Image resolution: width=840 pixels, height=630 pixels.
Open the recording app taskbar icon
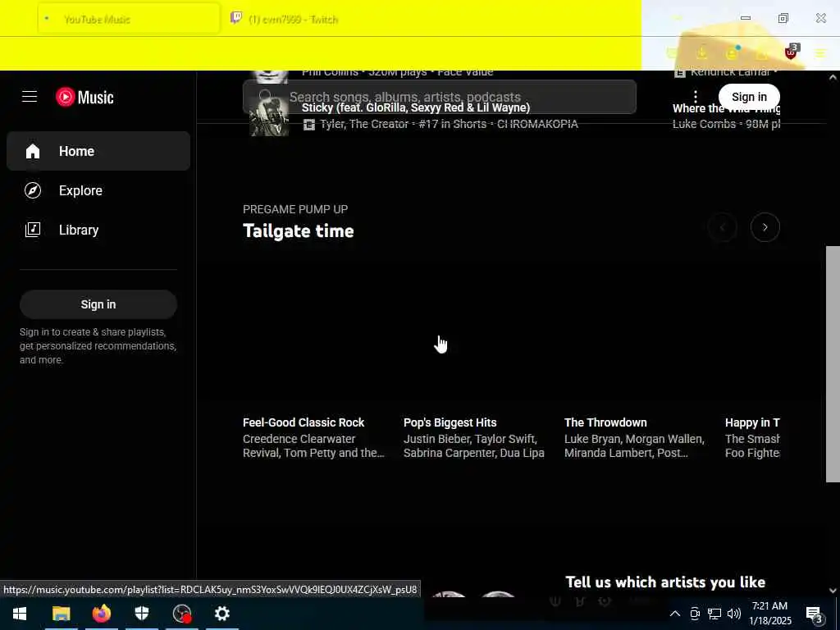182,614
